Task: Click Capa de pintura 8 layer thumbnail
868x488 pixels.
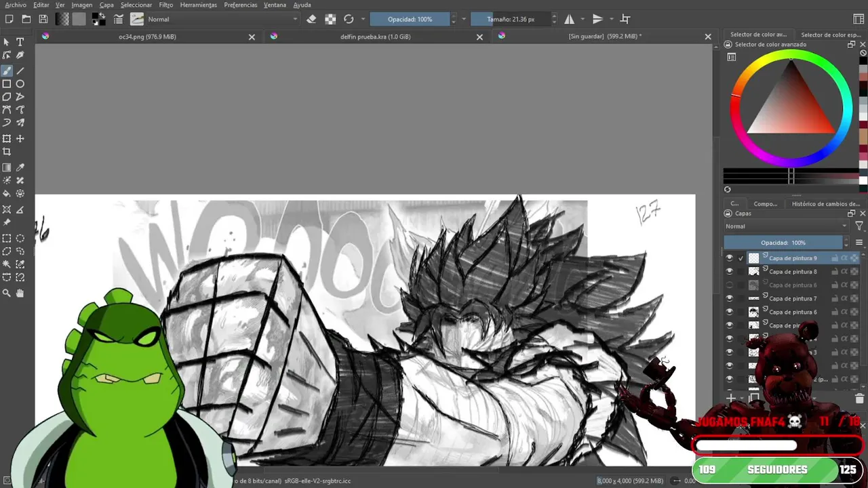Action: pyautogui.click(x=753, y=272)
